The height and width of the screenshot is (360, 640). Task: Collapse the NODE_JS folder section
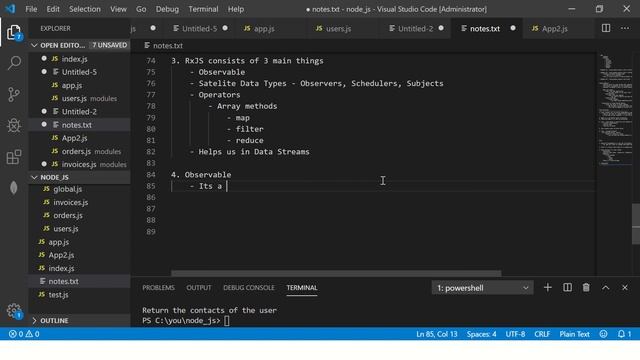(x=34, y=177)
